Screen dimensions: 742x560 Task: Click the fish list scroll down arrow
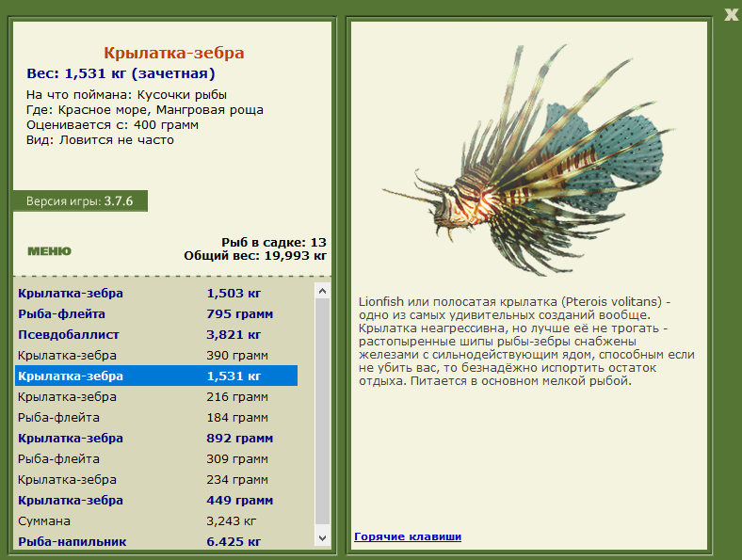323,537
